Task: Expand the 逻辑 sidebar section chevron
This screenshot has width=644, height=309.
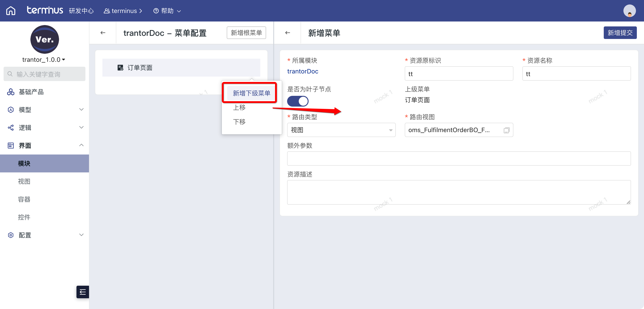Action: [x=81, y=127]
